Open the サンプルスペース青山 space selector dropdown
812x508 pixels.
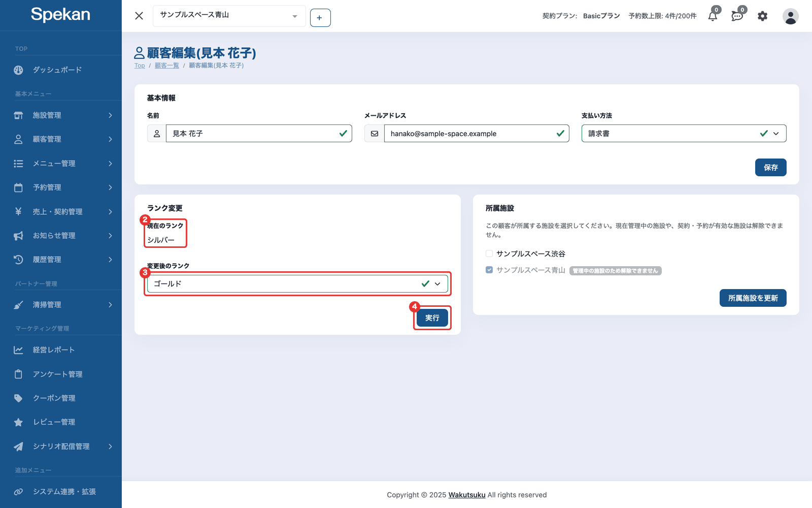pyautogui.click(x=229, y=16)
